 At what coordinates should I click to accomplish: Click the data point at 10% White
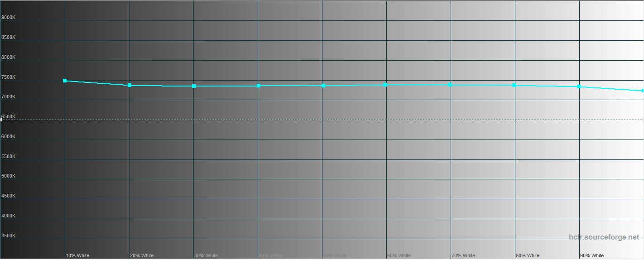coord(65,81)
